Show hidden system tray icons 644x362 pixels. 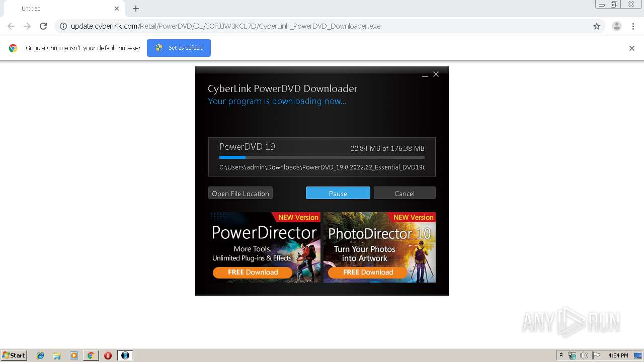click(x=561, y=355)
